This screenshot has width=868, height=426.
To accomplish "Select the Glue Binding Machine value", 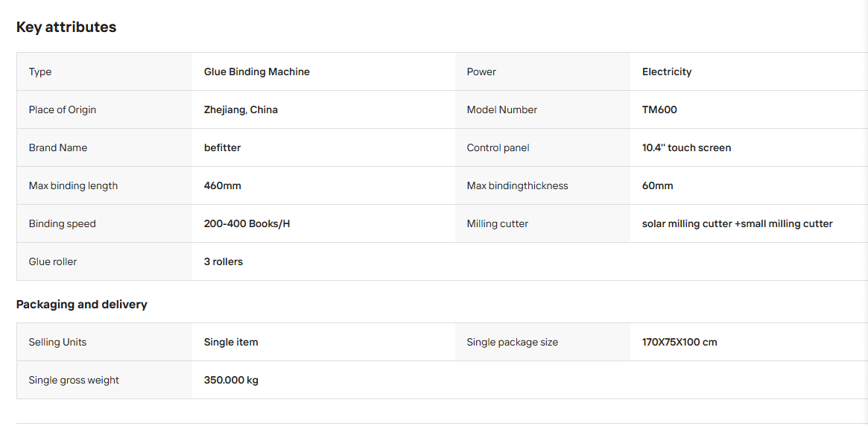I will pos(257,71).
